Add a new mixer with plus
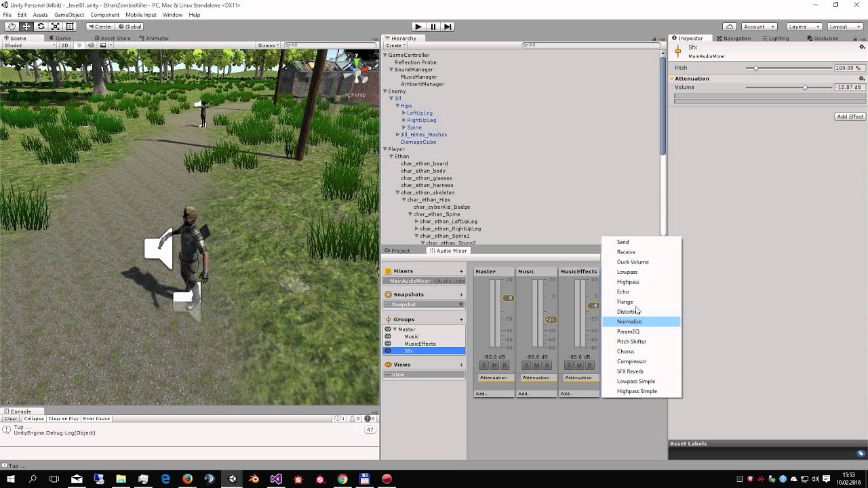The width and height of the screenshot is (868, 488). (x=461, y=271)
